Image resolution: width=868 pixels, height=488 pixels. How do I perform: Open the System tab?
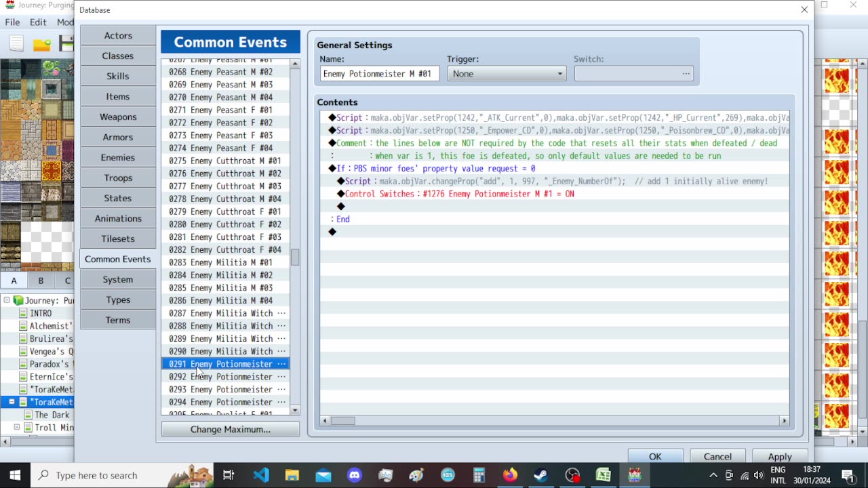[x=118, y=279]
